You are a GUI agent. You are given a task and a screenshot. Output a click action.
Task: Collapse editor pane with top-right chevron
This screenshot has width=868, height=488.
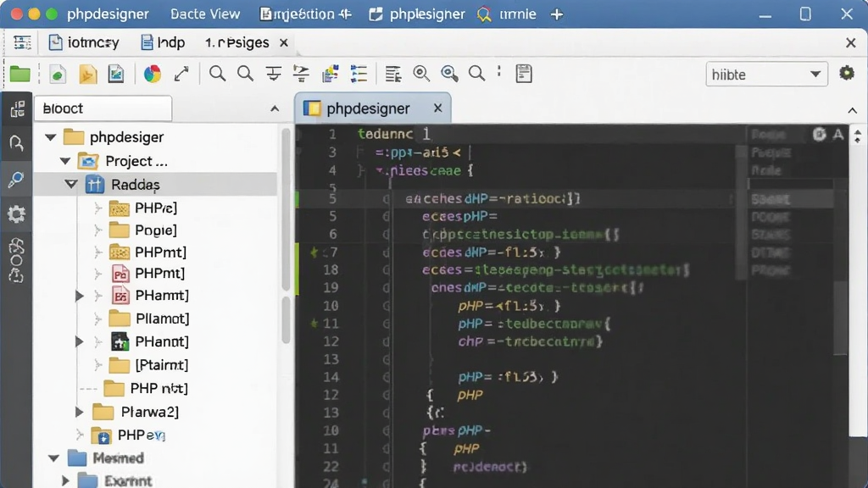click(853, 111)
